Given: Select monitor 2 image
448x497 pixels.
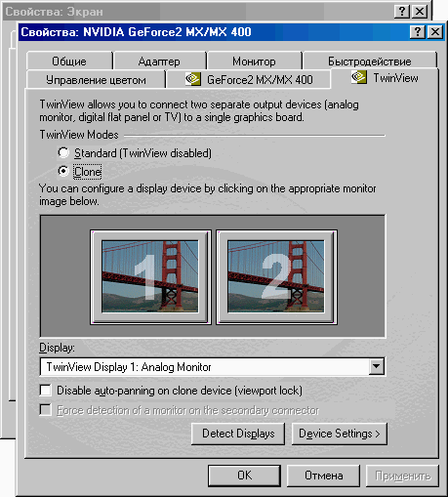Looking at the screenshot, I should click(x=276, y=277).
